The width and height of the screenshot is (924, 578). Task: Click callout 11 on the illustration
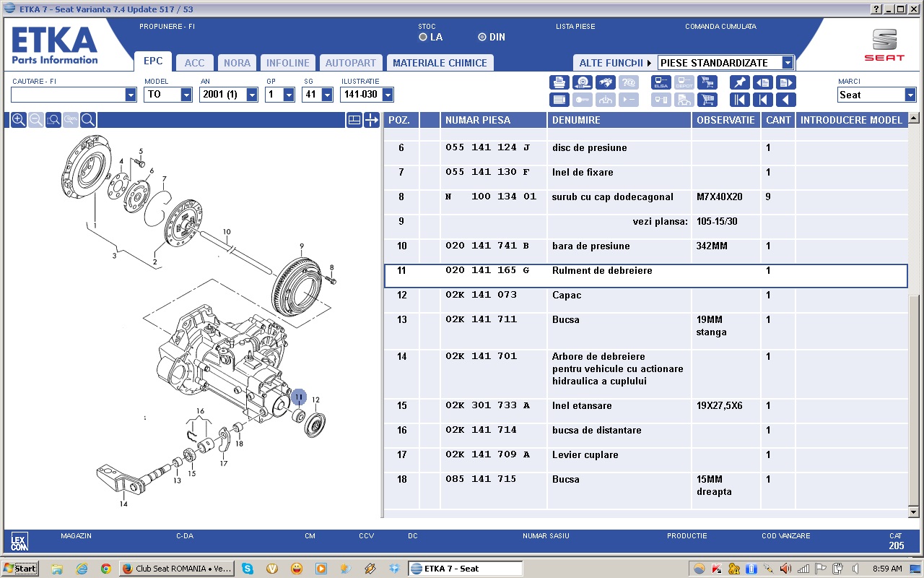tap(299, 397)
